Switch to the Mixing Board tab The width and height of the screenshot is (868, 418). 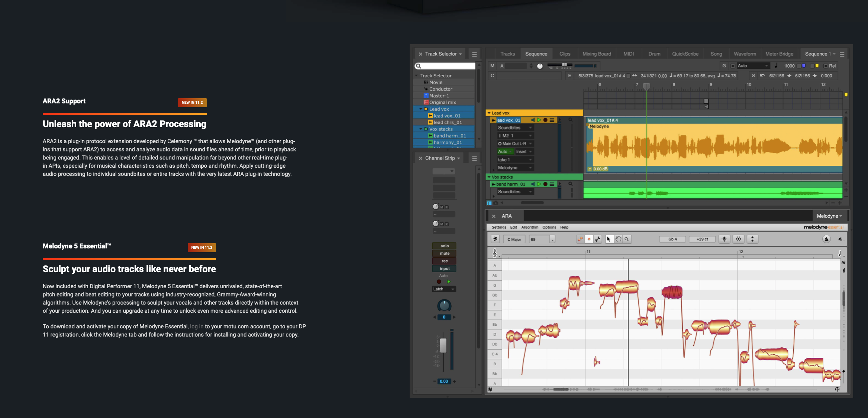(x=597, y=54)
